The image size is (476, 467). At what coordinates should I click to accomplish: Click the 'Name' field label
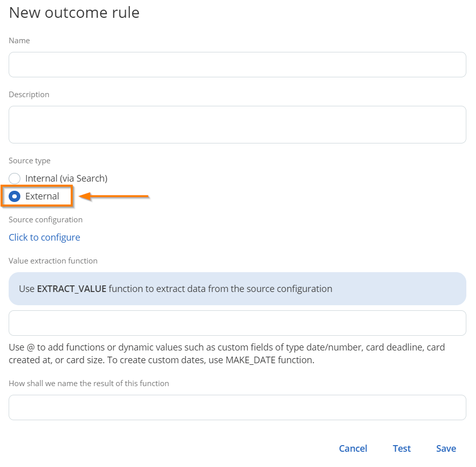tap(19, 41)
